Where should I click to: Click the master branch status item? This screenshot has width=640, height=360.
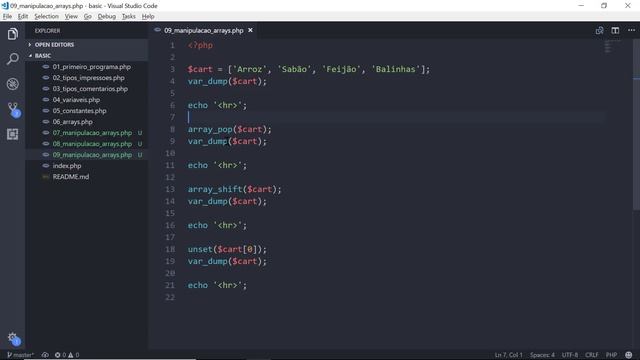click(20, 355)
